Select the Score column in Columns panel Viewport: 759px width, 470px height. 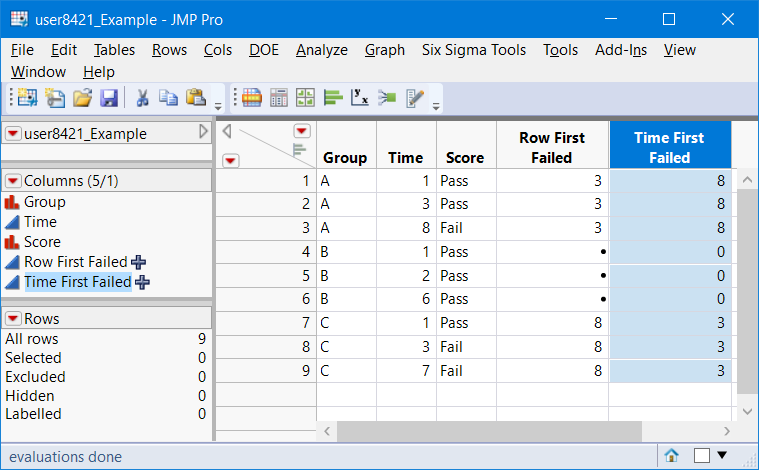click(x=42, y=242)
